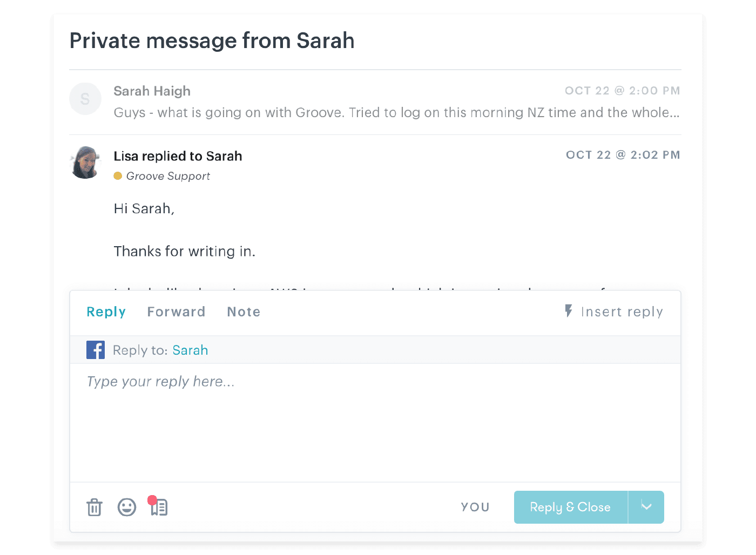Click the lightning bolt Insert reply icon

(568, 312)
